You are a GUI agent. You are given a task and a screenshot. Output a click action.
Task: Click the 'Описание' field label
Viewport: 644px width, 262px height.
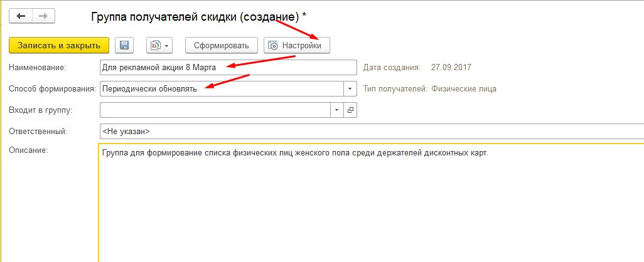[x=24, y=150]
